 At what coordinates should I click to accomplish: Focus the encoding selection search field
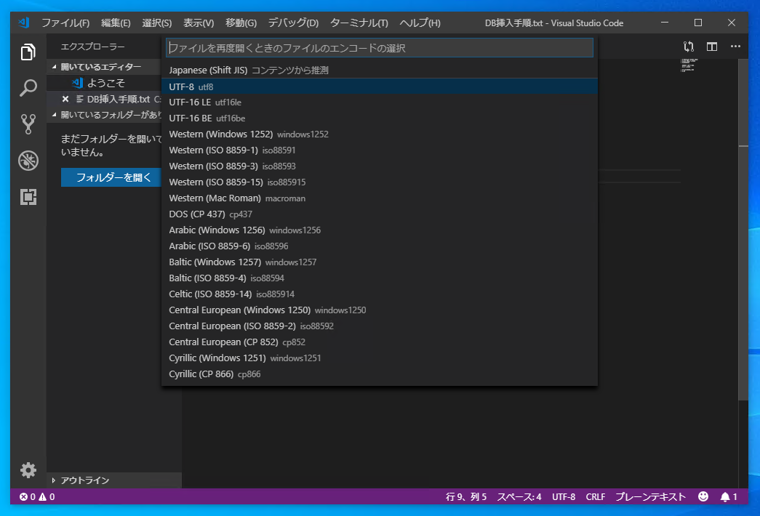coord(380,48)
